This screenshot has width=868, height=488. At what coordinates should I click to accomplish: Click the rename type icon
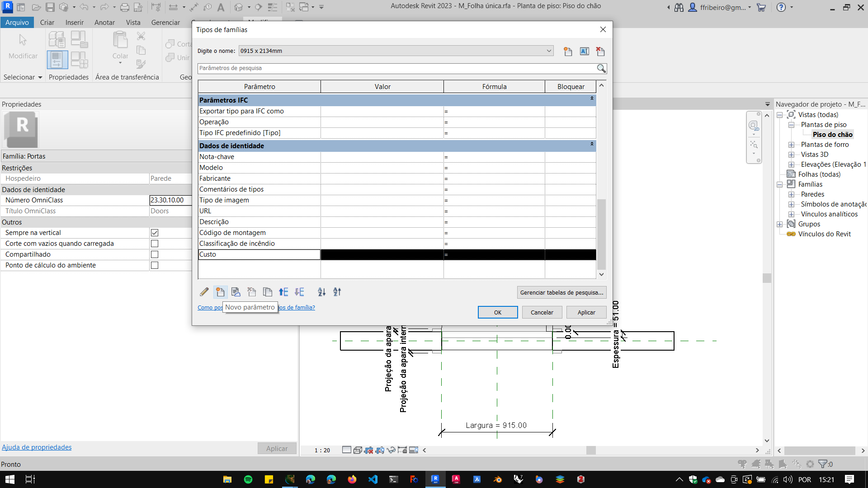tap(584, 51)
